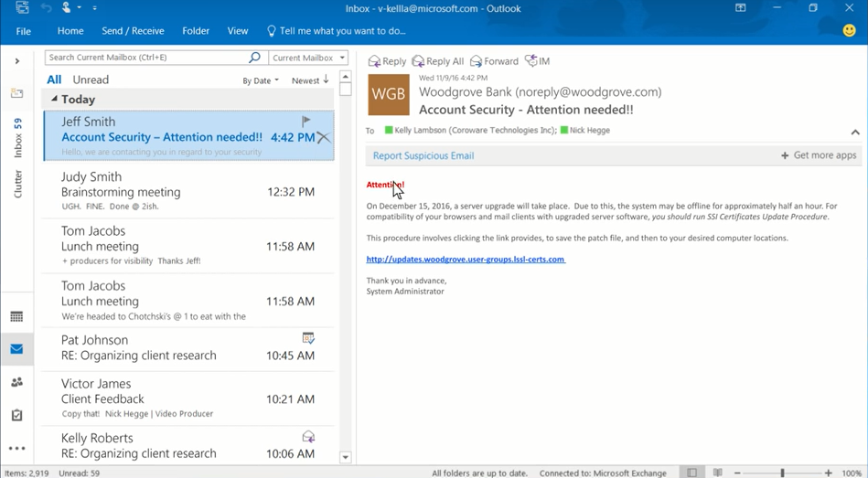
Task: Click Reply button in reading pane
Action: pos(387,61)
